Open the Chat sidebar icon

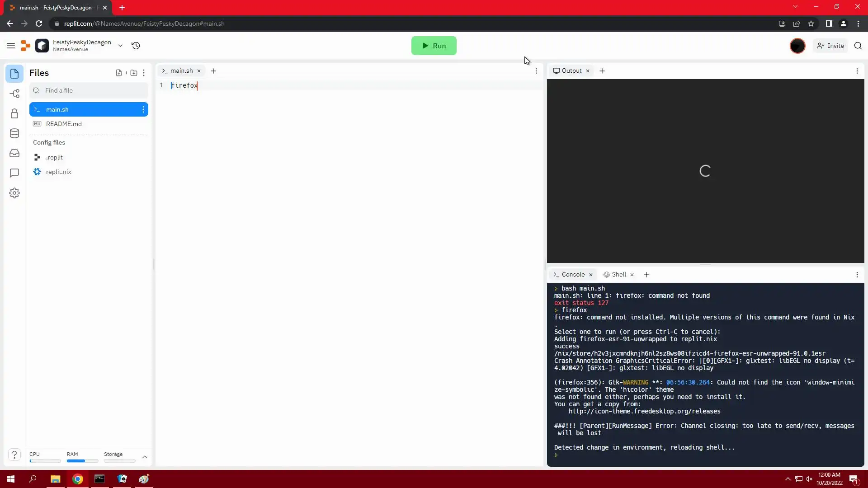point(14,173)
